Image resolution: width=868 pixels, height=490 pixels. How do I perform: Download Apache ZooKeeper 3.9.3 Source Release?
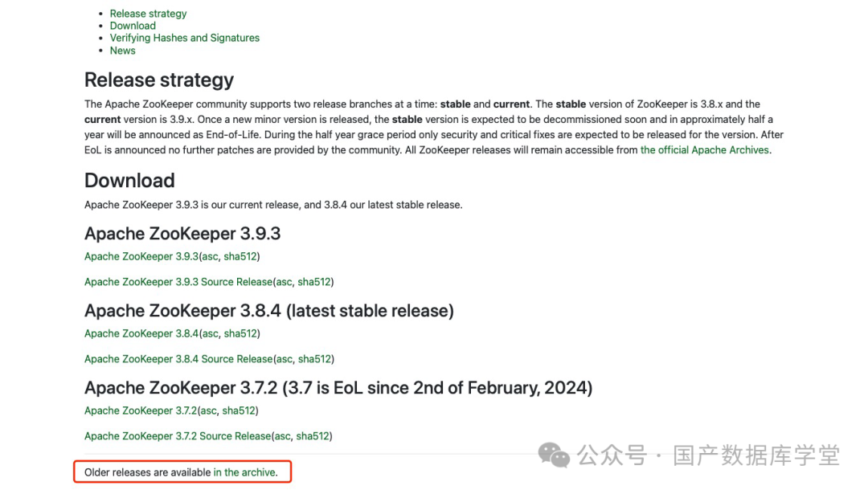178,281
